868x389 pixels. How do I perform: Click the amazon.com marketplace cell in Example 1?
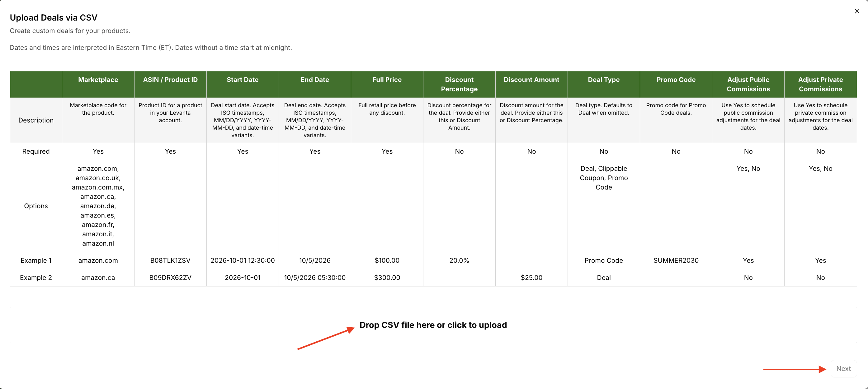[x=98, y=261]
